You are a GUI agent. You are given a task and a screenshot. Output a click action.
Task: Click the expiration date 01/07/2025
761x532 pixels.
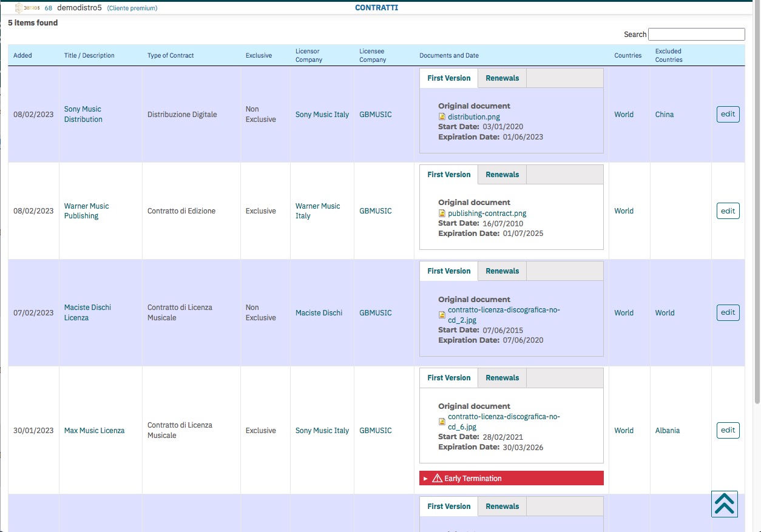pos(523,234)
